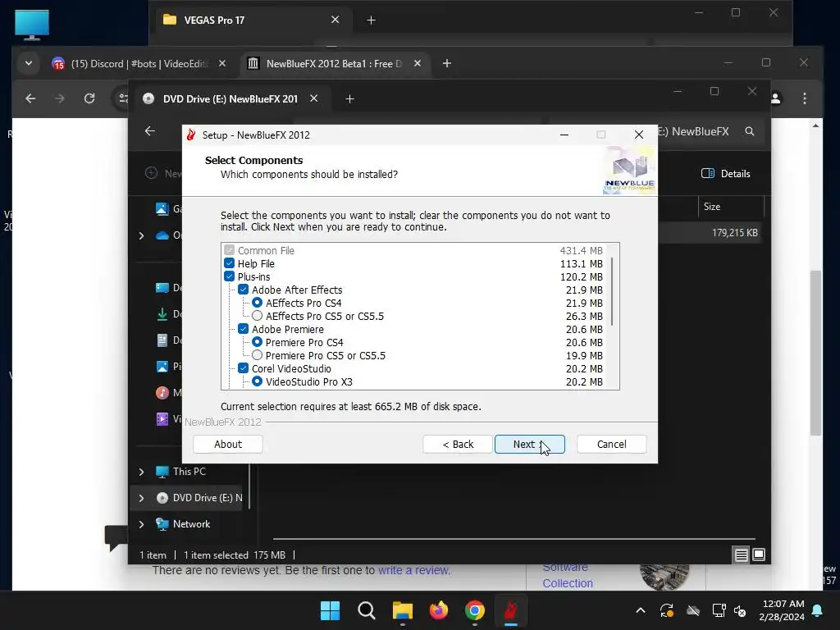Follow the 'write a review' link
The height and width of the screenshot is (630, 840).
click(413, 571)
